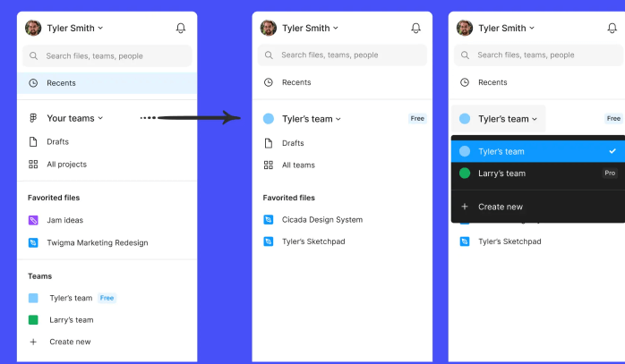Select Tyler's team in the dark dropdown menu
Screen dimensions: 625x364
pos(501,151)
